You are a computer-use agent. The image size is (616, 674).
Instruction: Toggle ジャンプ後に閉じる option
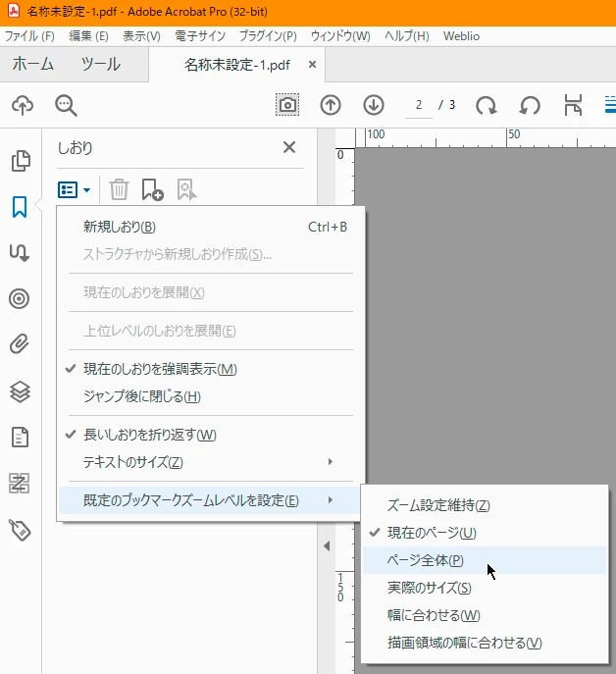[211, 396]
